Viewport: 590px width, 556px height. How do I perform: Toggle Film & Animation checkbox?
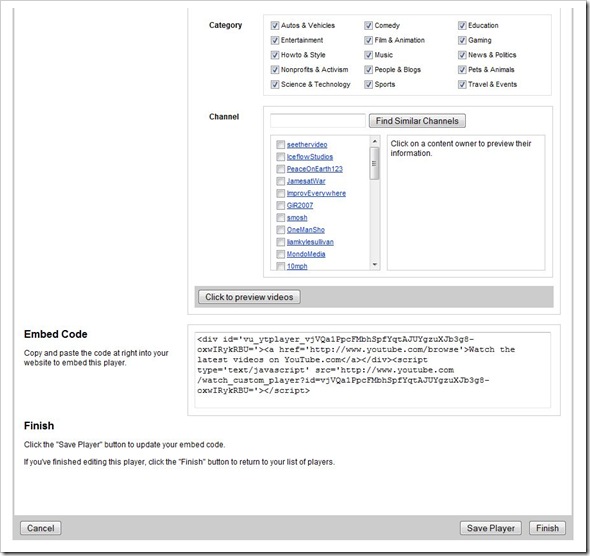click(x=368, y=40)
